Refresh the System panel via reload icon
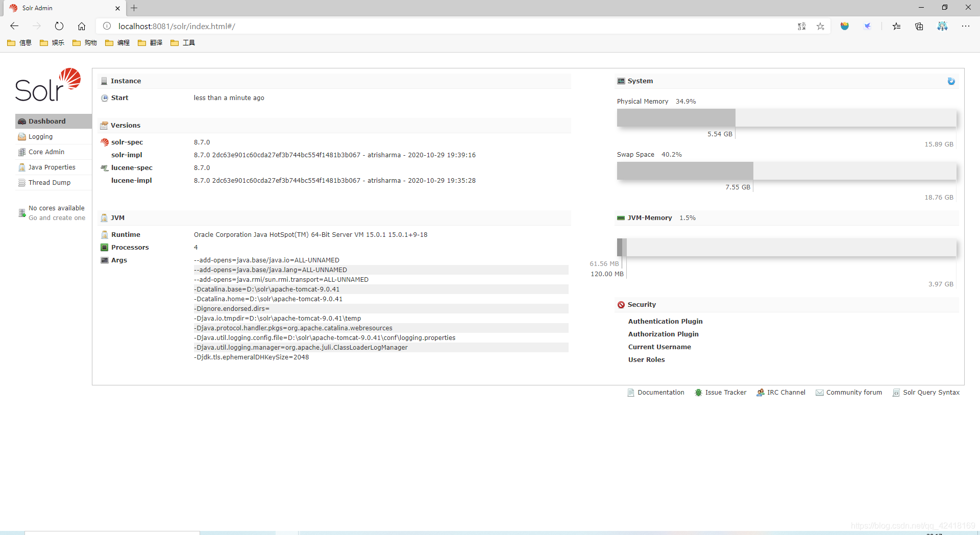Viewport: 980px width, 535px height. click(x=951, y=81)
